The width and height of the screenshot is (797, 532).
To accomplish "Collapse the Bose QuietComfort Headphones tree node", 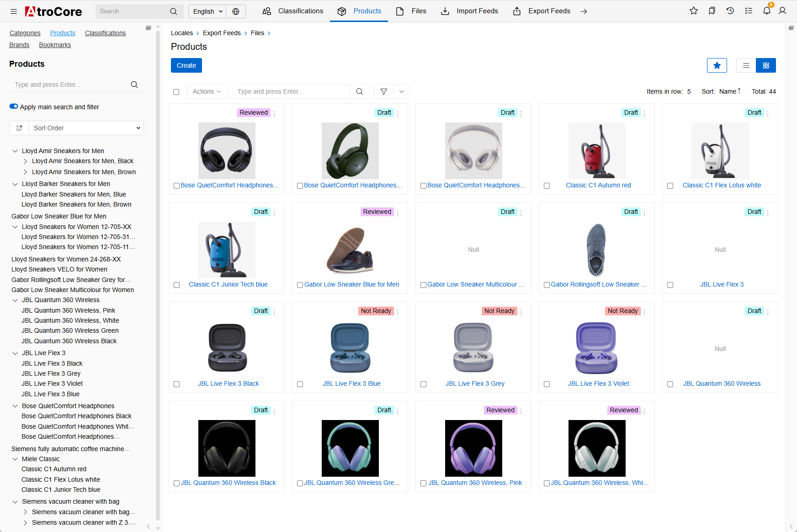I will (15, 406).
